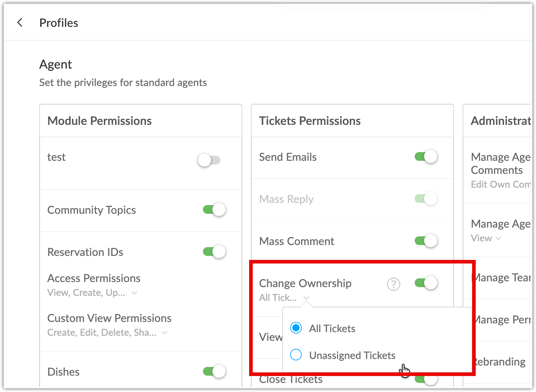Go back using the Profiles arrow
536x392 pixels.
pos(20,23)
